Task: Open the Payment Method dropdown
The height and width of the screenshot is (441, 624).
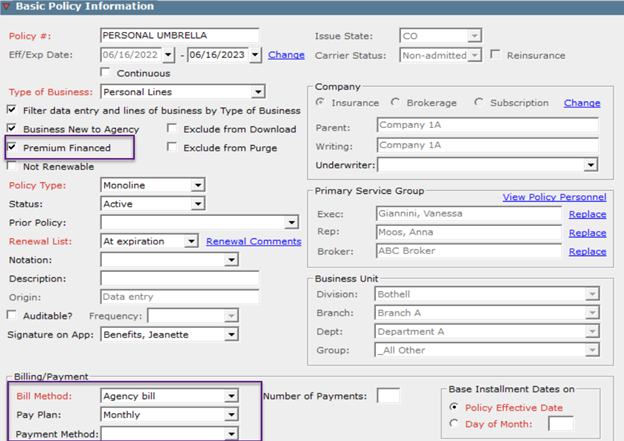Action: pos(231,433)
